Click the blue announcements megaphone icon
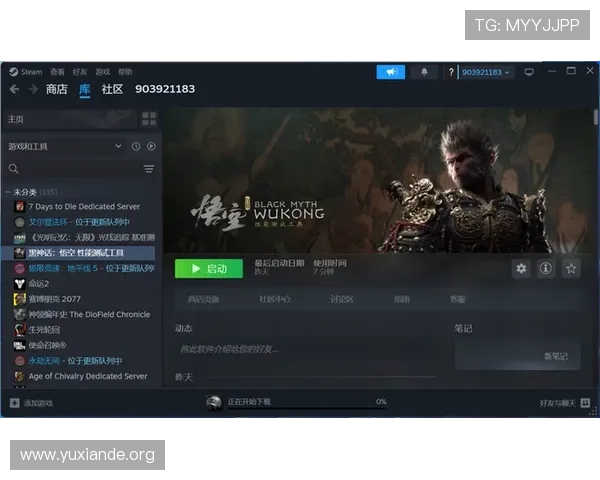The height and width of the screenshot is (480, 600). [391, 72]
